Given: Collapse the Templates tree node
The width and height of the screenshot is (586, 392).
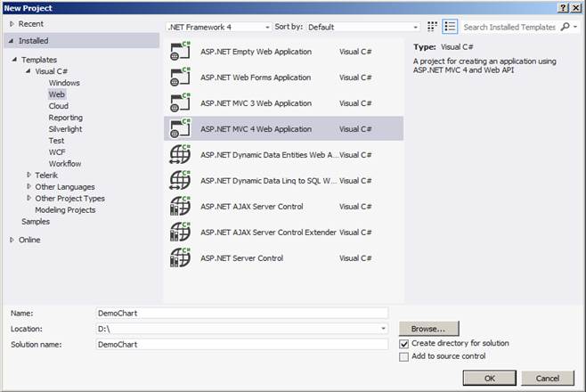Looking at the screenshot, I should point(14,60).
